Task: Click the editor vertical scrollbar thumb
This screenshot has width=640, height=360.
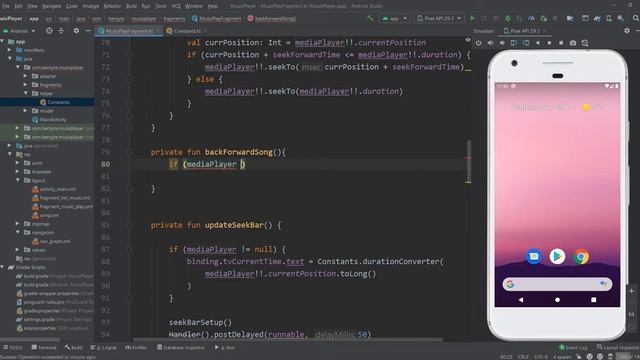Action: coord(469,161)
